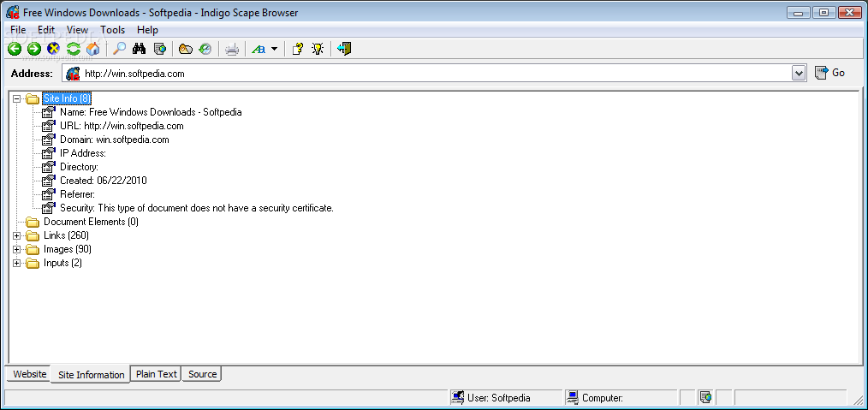Click the app icon in title bar
This screenshot has width=868, height=410.
12,12
